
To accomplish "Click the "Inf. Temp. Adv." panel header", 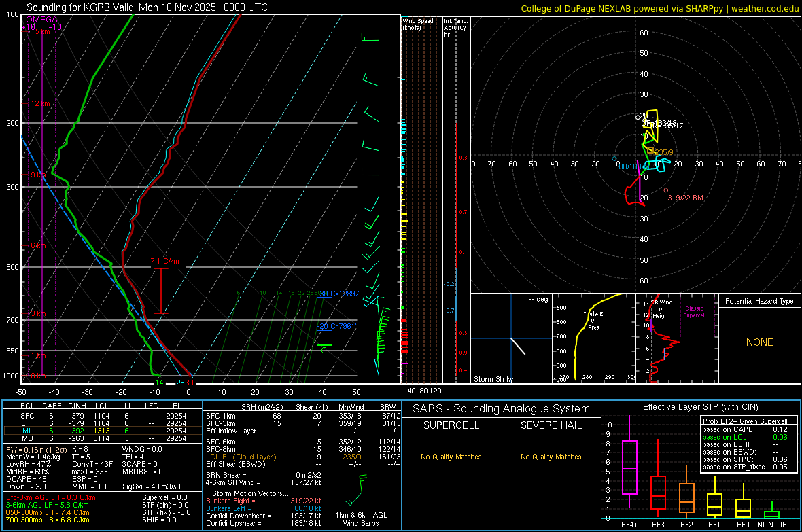I will [455, 28].
